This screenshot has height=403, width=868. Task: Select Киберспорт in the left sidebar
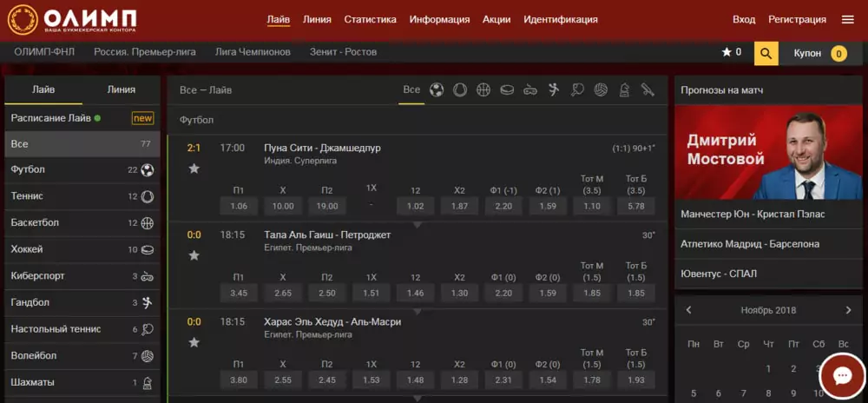82,276
